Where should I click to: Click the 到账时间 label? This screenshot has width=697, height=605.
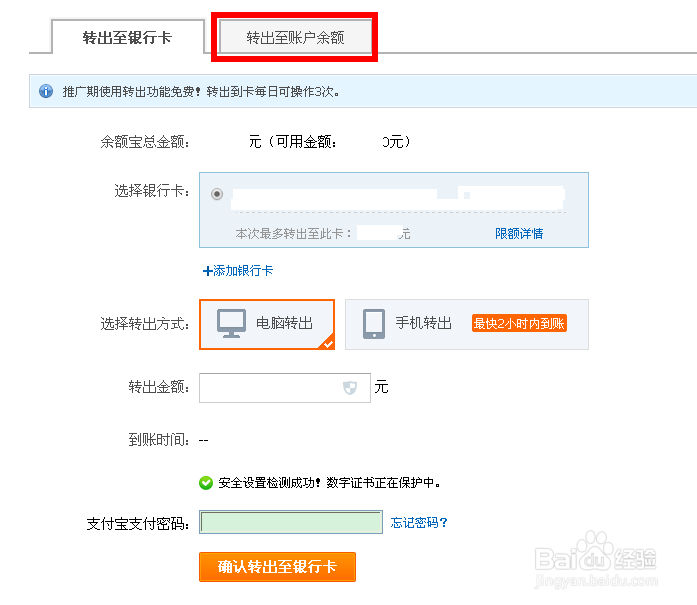pos(159,440)
